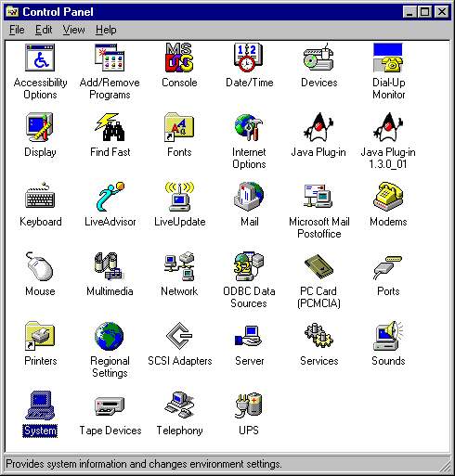The image size is (455, 476).
Task: Click the Java Plug-in 1.3.0_01 icon
Action: tap(388, 127)
